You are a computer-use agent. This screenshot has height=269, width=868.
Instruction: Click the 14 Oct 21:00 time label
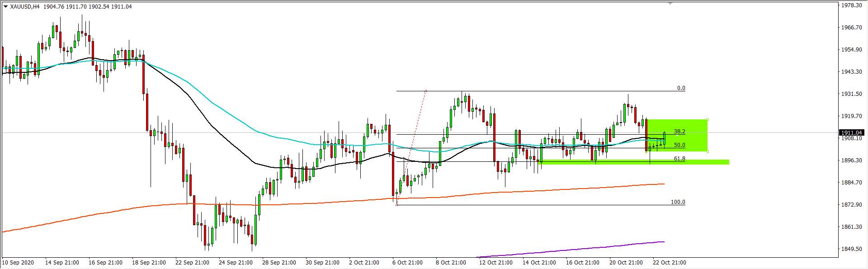pyautogui.click(x=539, y=263)
